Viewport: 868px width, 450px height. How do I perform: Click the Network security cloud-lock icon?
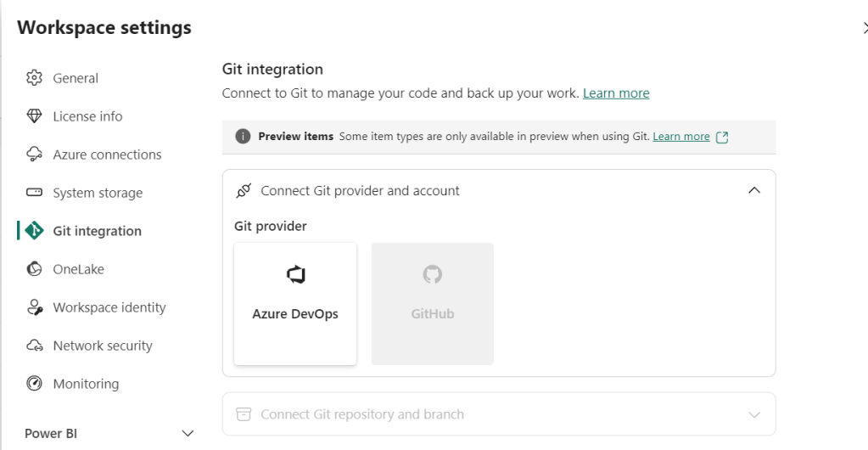tap(34, 346)
